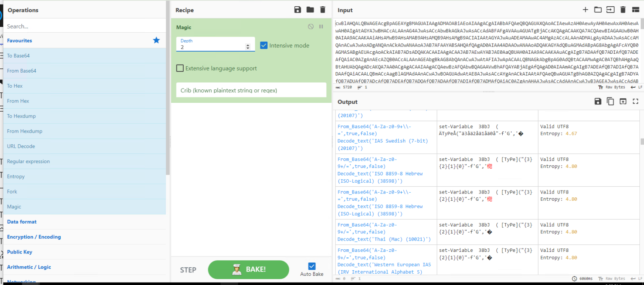This screenshot has height=285, width=644.
Task: Save the current recipe to a file
Action: point(297,10)
